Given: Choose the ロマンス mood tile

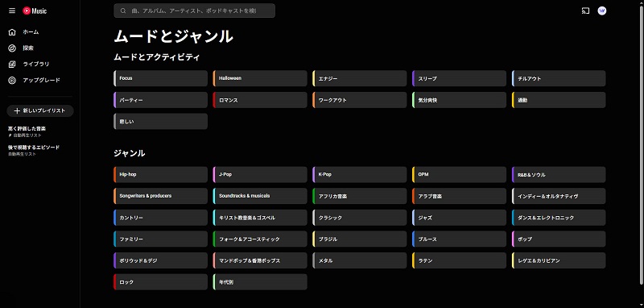Looking at the screenshot, I should [260, 100].
